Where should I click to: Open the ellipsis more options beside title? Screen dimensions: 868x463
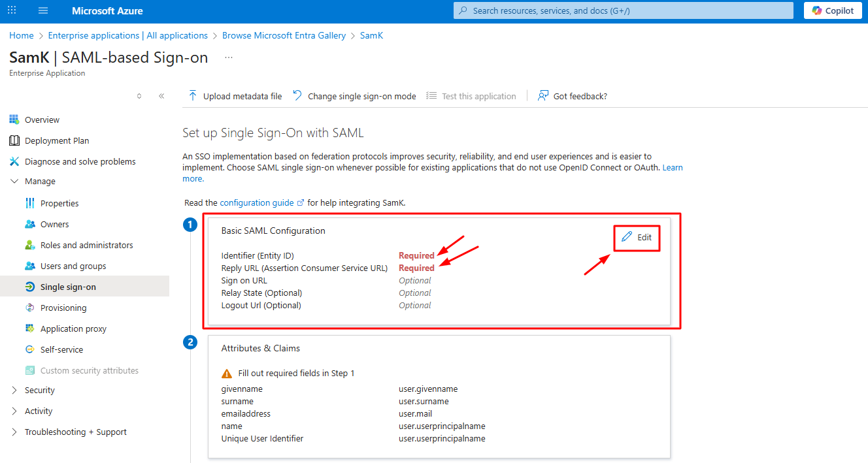(229, 57)
